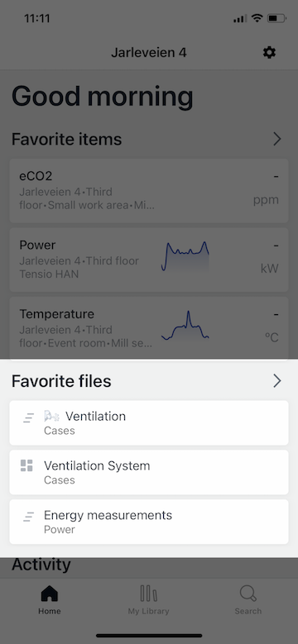Open the eCO2 favorite item card

tap(149, 191)
